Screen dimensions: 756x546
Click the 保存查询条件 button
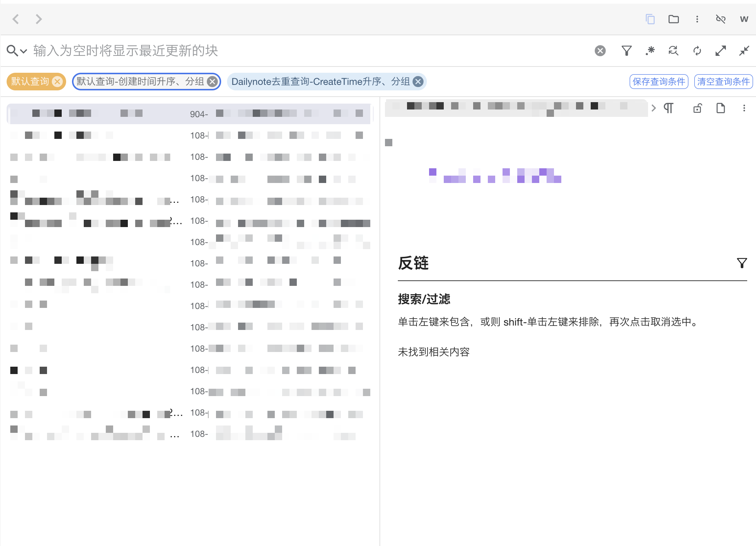[x=659, y=82]
